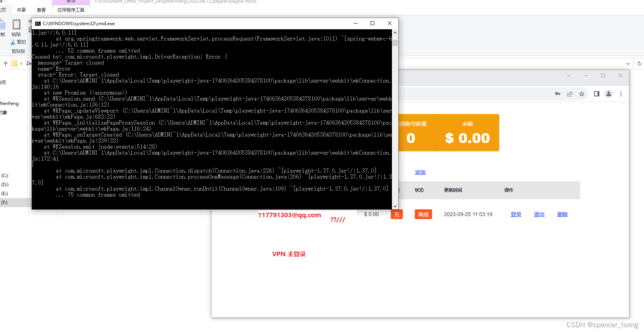This screenshot has height=332, width=644.
Task: Click the WenFeng item in Explorer sidebar
Action: [x=9, y=104]
